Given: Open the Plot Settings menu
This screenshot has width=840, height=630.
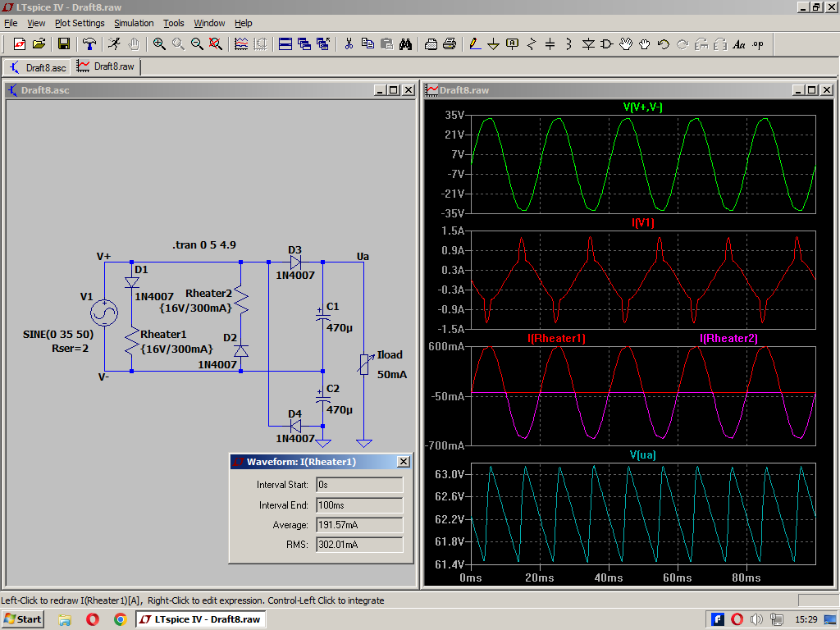Looking at the screenshot, I should point(80,23).
